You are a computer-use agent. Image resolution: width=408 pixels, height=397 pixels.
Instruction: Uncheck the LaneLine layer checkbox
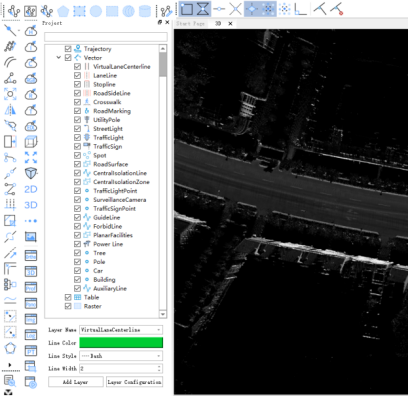pos(77,75)
